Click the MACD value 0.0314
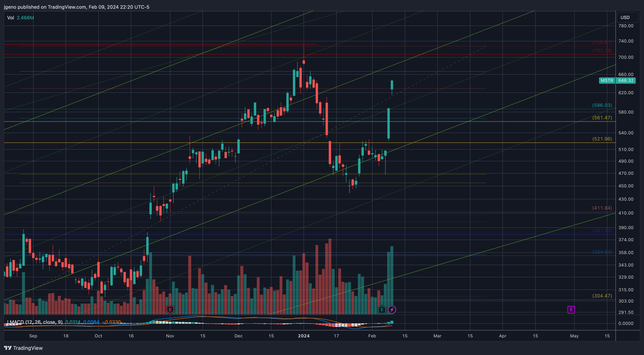Image resolution: width=644 pixels, height=355 pixels. pos(73,322)
